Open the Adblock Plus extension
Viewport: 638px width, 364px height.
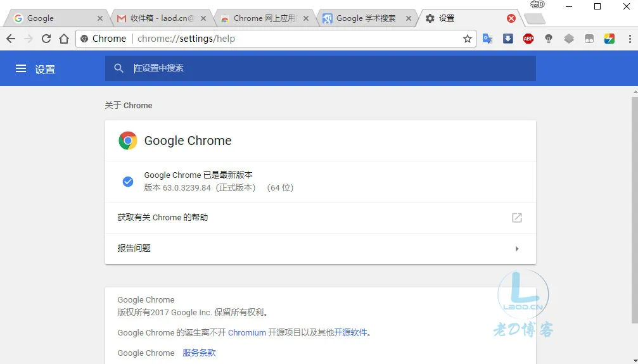click(528, 39)
